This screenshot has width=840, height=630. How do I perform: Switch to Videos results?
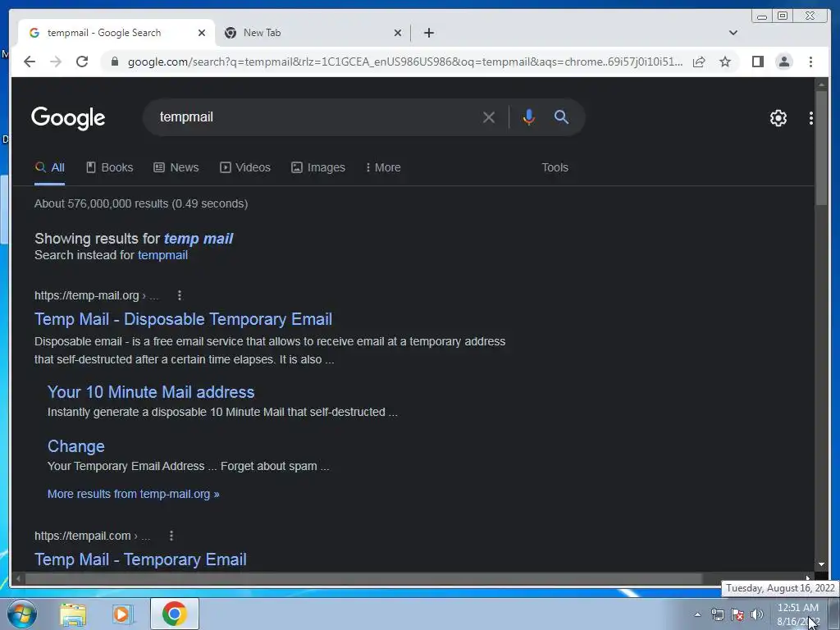245,167
